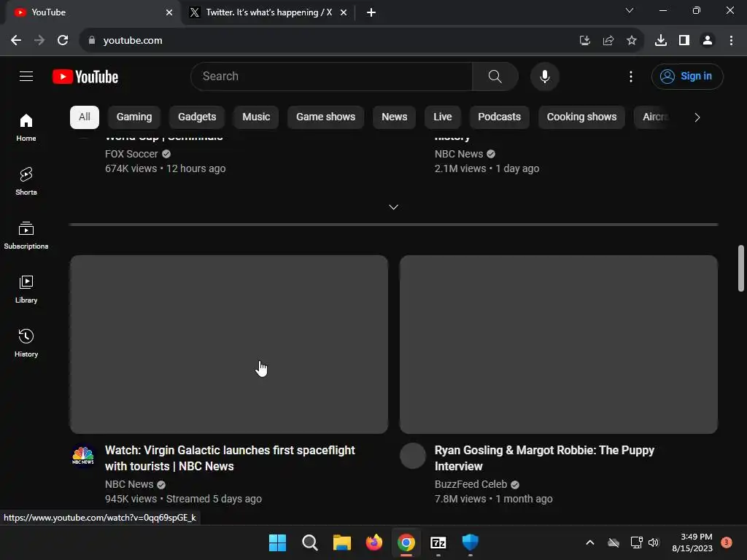
Task: Toggle the Chrome side panel
Action: 684,41
